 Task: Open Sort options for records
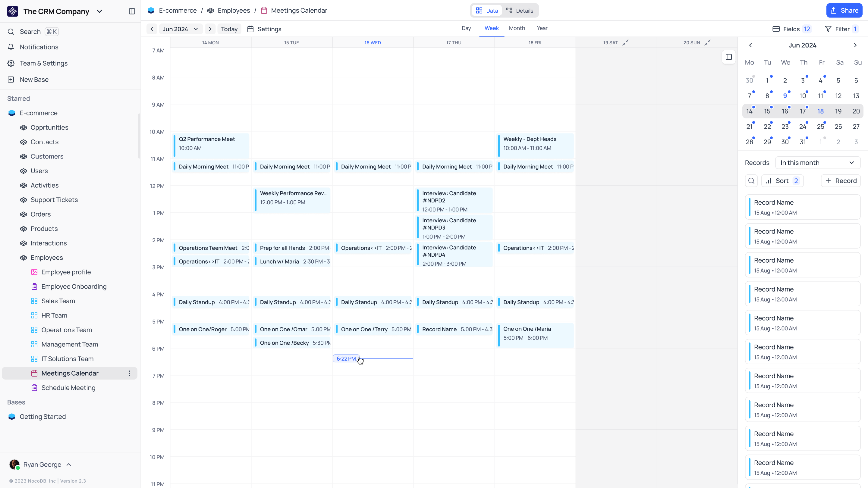(x=782, y=181)
